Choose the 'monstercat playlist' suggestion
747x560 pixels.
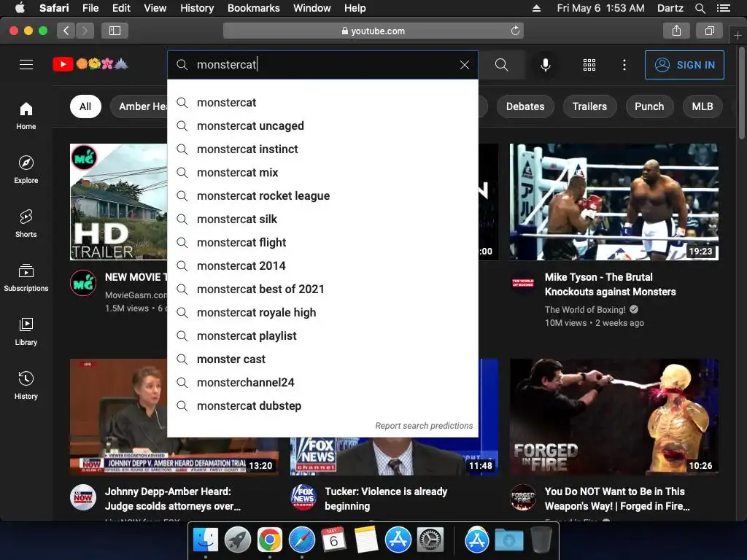pyautogui.click(x=322, y=335)
